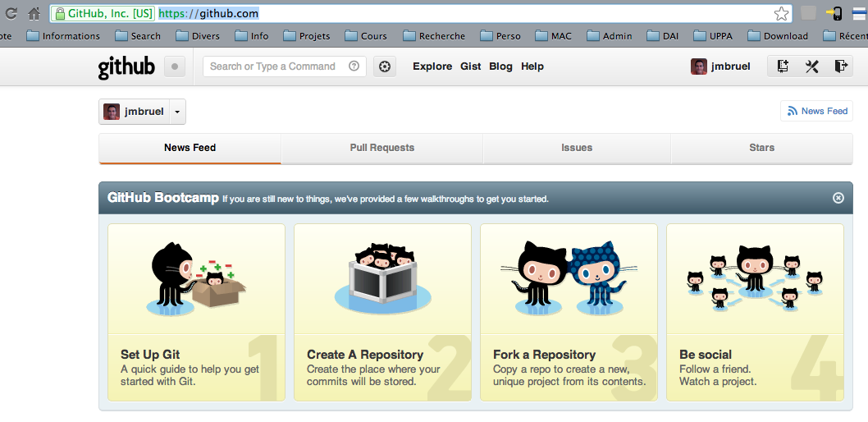This screenshot has height=422, width=868.
Task: Click the address bar URL field
Action: (419, 13)
